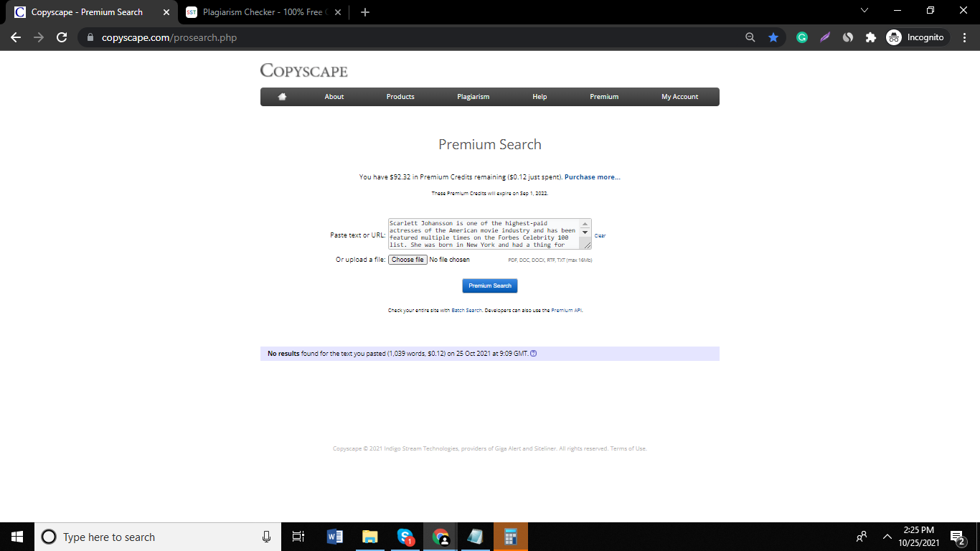Open the Products menu
This screenshot has width=980, height=551.
[400, 97]
